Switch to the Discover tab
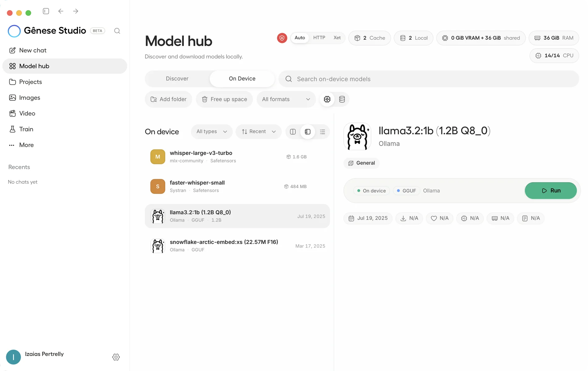 (x=177, y=79)
